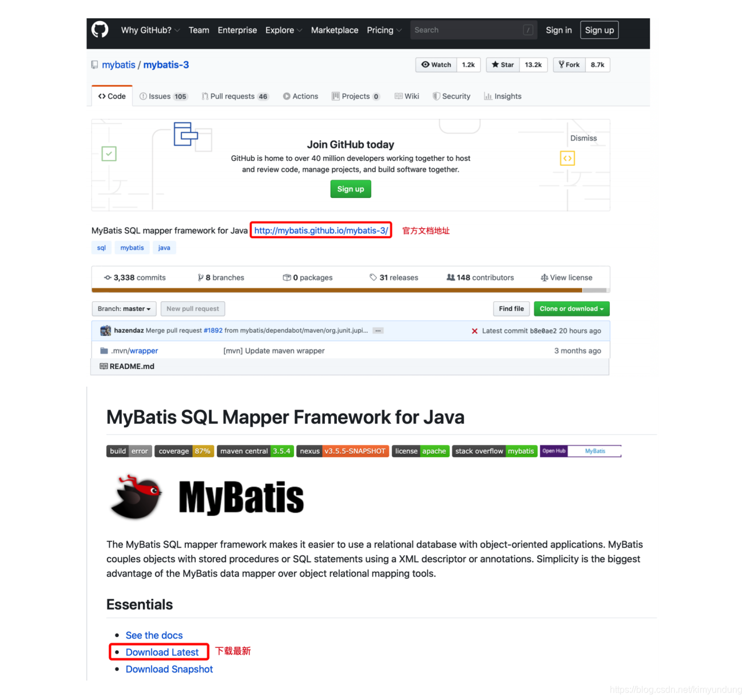
Task: Open the Clone or download dropdown
Action: pos(571,309)
